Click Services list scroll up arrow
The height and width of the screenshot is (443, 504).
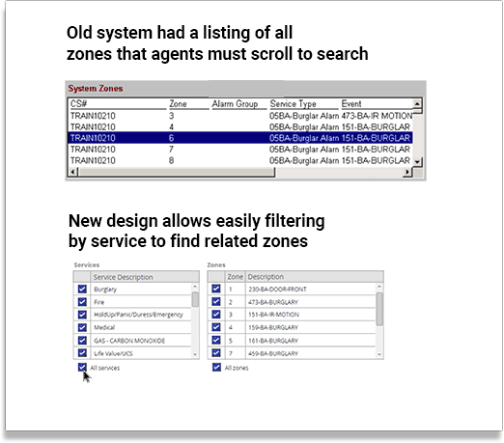point(195,287)
